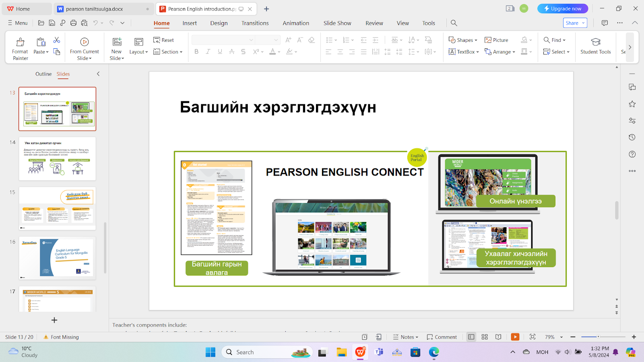Image resolution: width=644 pixels, height=362 pixels.
Task: Open the Menu button
Action: coord(18,23)
